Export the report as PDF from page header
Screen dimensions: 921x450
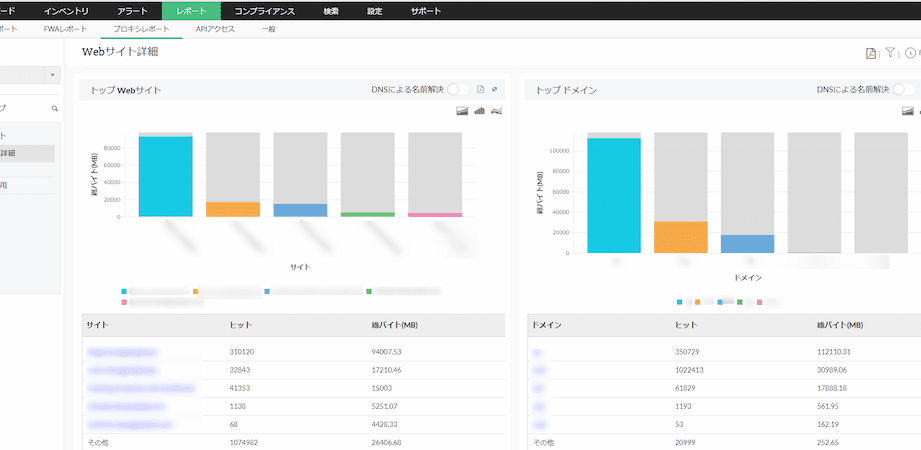pyautogui.click(x=871, y=53)
